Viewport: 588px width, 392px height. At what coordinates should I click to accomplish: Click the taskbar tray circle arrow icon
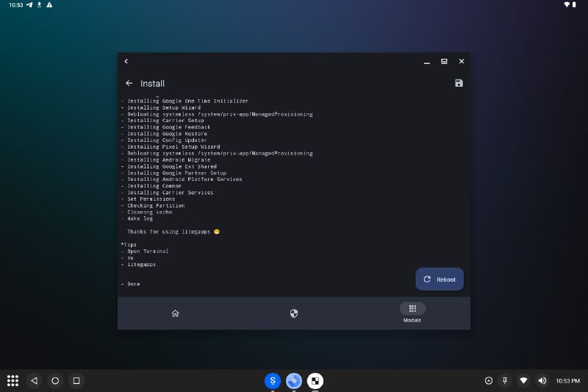click(489, 381)
